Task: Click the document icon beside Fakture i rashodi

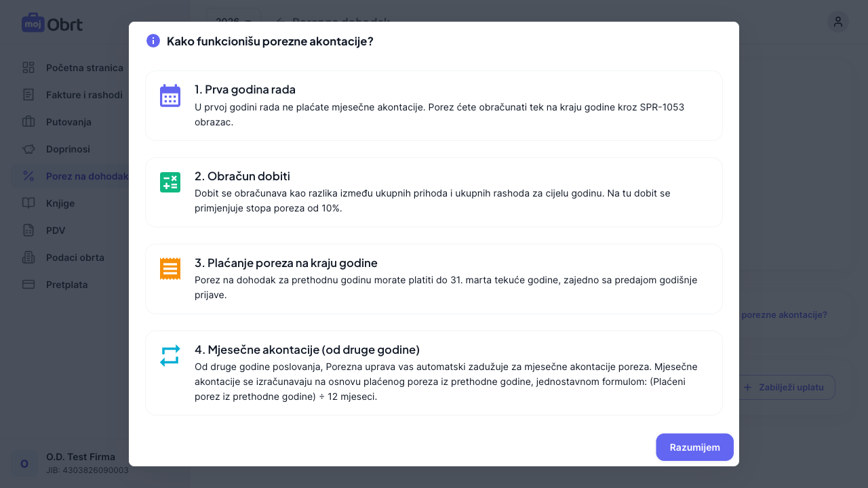Action: pos(28,95)
